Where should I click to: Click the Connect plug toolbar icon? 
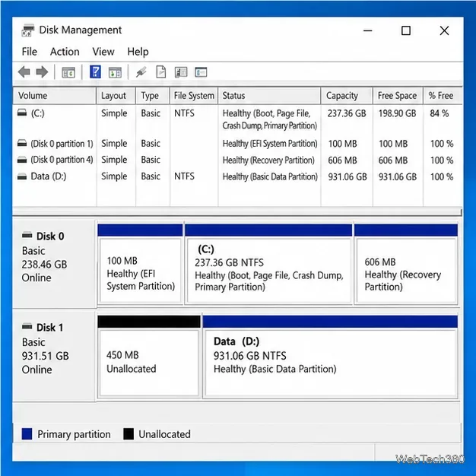[141, 72]
